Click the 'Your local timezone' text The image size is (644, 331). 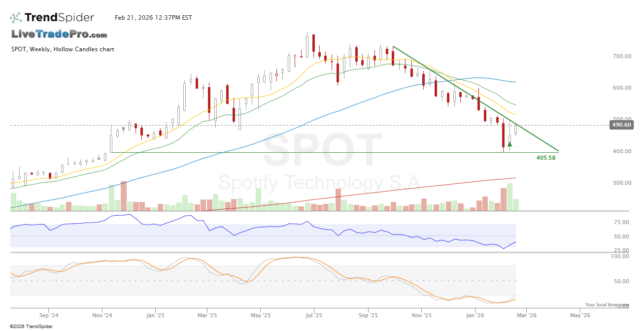pyautogui.click(x=607, y=305)
